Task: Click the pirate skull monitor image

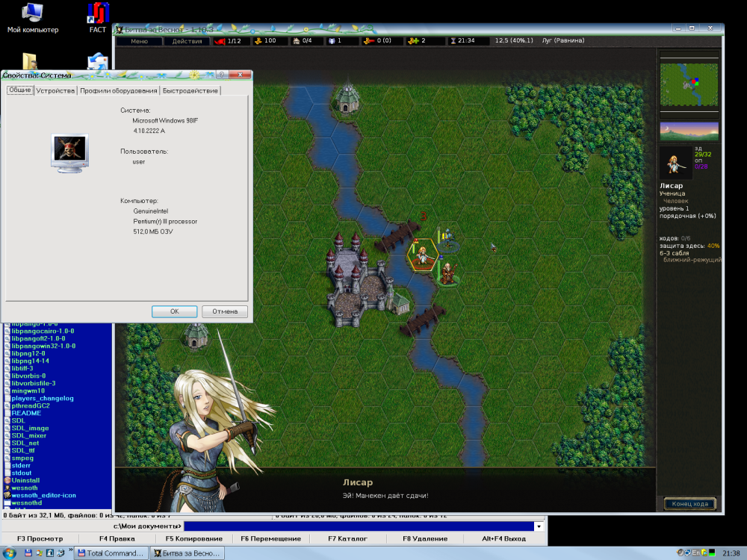Action: (x=69, y=153)
